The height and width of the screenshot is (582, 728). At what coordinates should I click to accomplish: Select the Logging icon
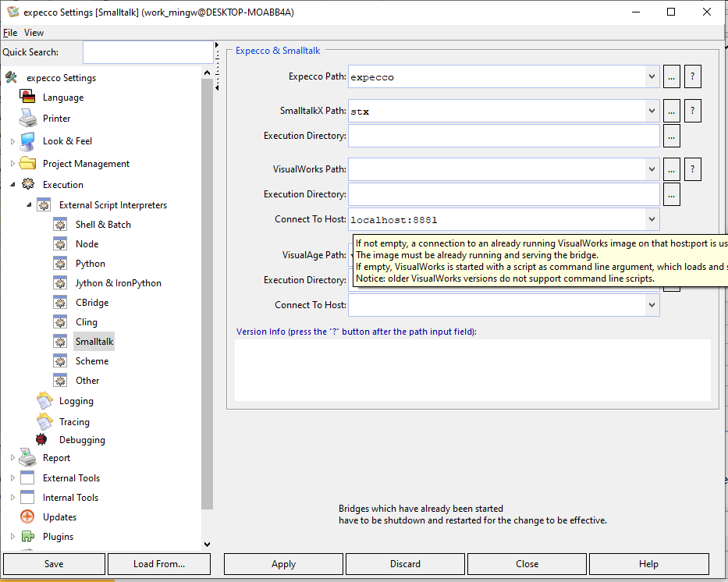pos(44,401)
